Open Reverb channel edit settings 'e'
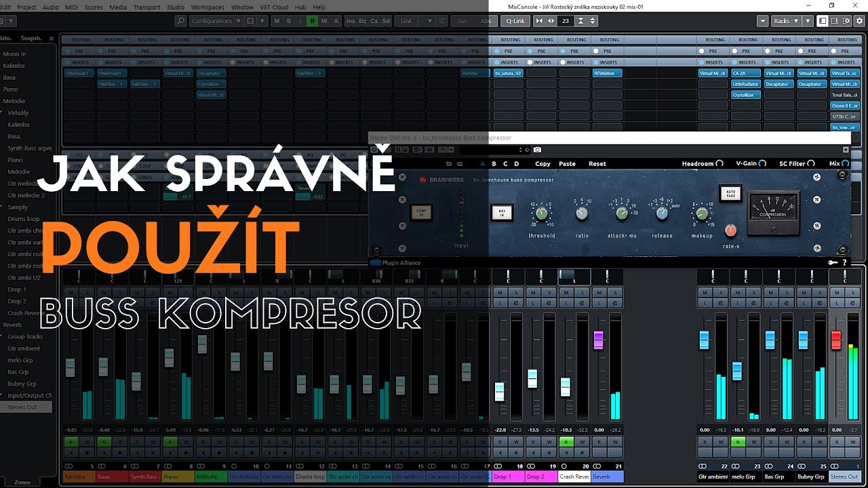 click(x=616, y=303)
